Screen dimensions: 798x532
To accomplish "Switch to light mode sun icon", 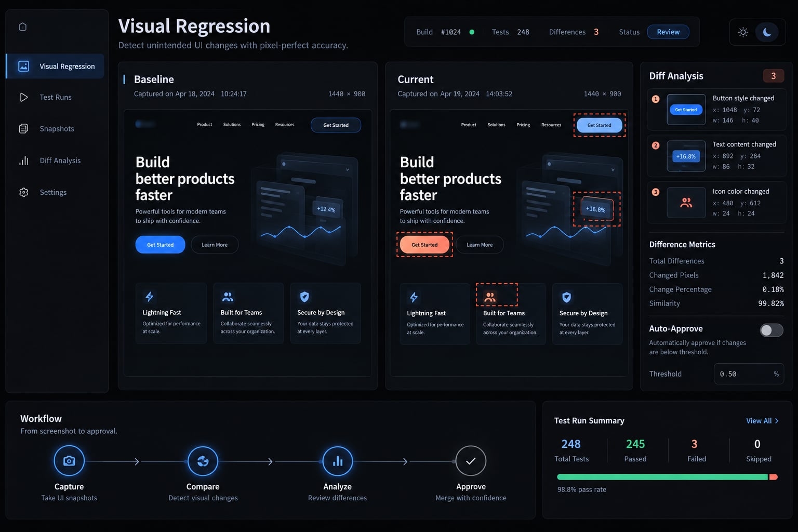I will coord(743,32).
